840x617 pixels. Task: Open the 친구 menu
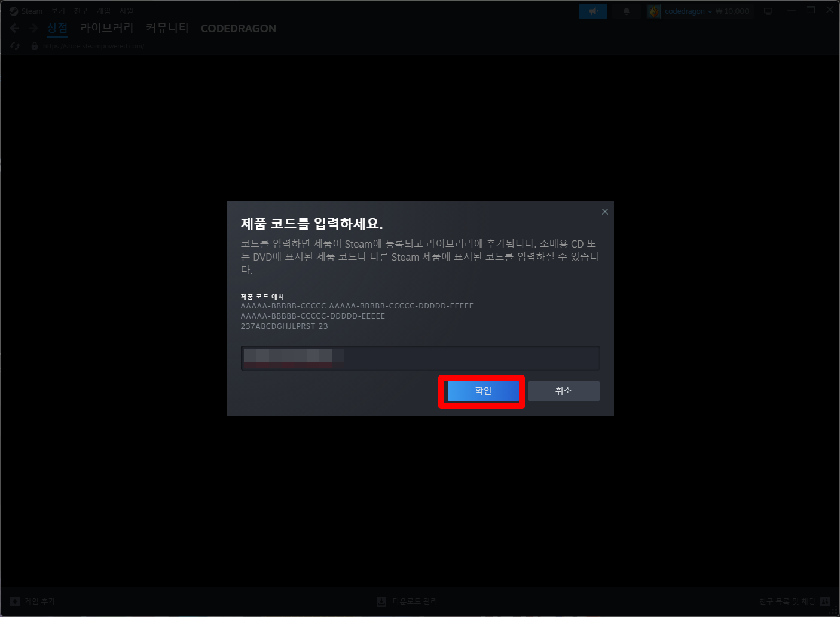coord(81,11)
